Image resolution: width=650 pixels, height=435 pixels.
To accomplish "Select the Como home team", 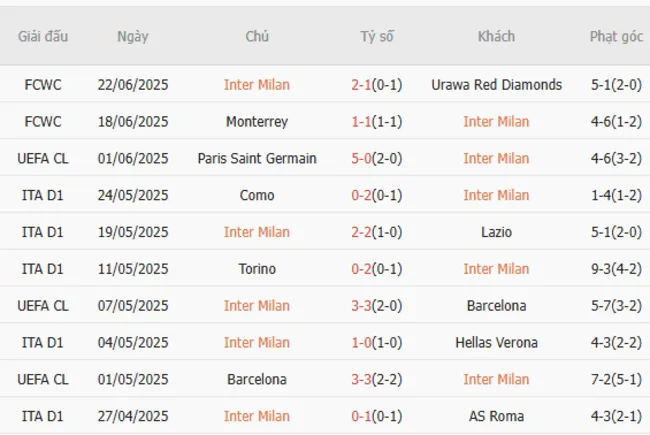I will pyautogui.click(x=256, y=196).
